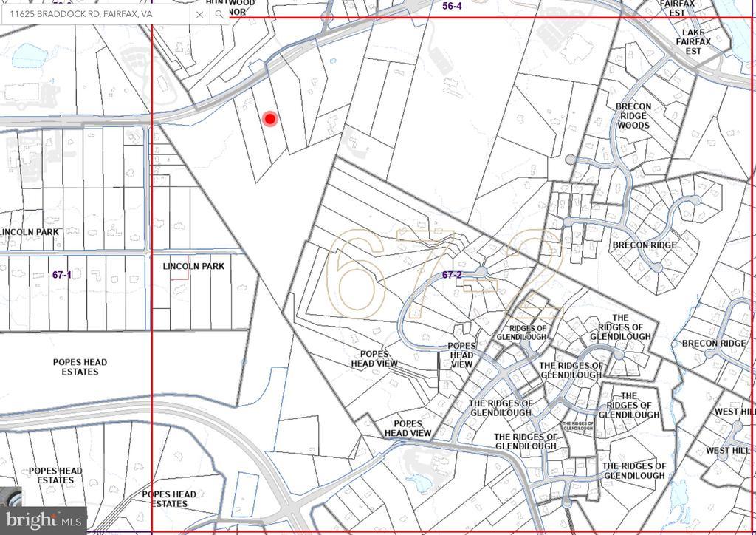Select POPES HEAD ESTATES label crossed by red line

pyautogui.click(x=168, y=500)
